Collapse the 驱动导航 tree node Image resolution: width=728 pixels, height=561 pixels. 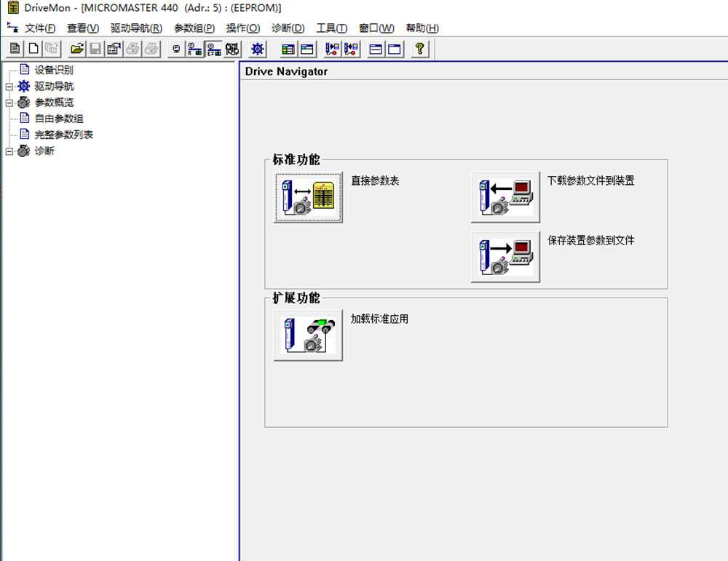pos(9,87)
